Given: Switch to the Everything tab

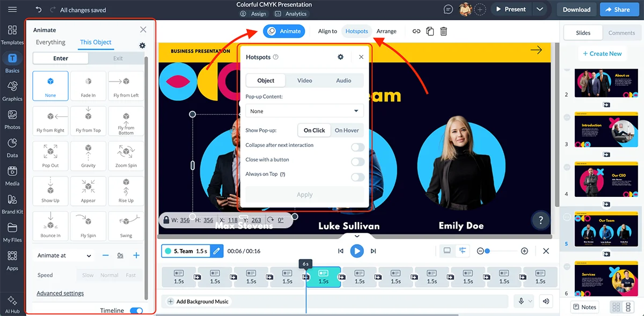Looking at the screenshot, I should coord(50,42).
